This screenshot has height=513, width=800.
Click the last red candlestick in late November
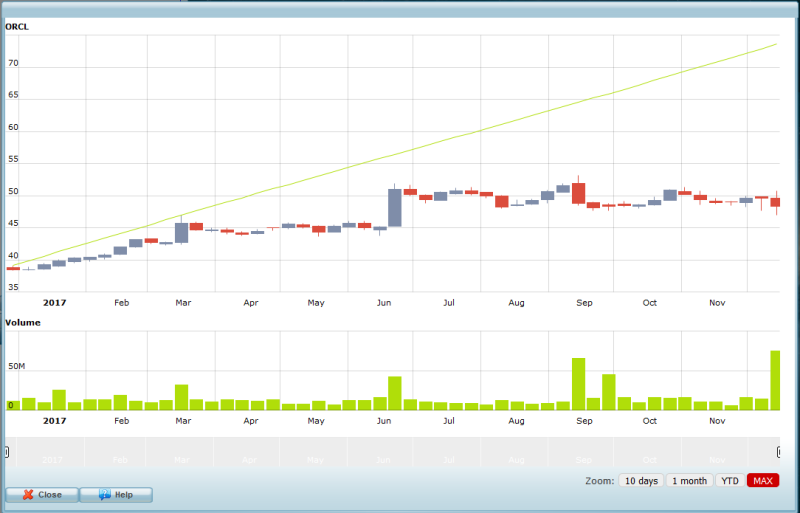(775, 202)
